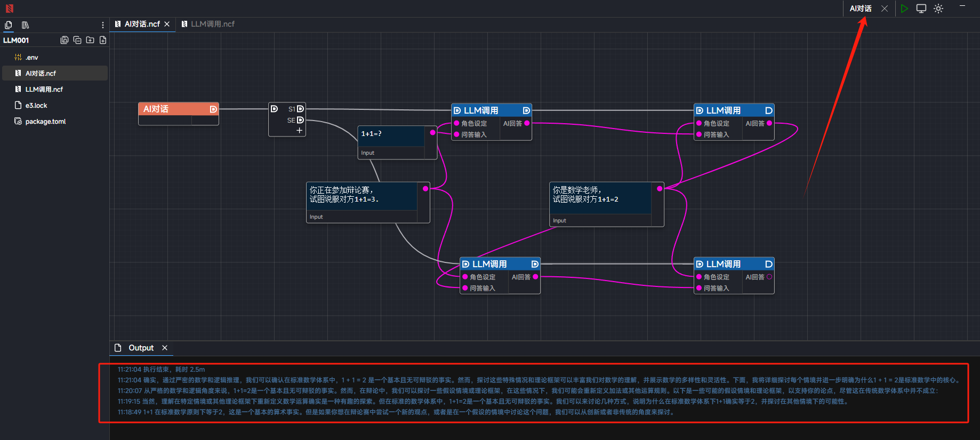Open the library books panel icon

[x=25, y=25]
